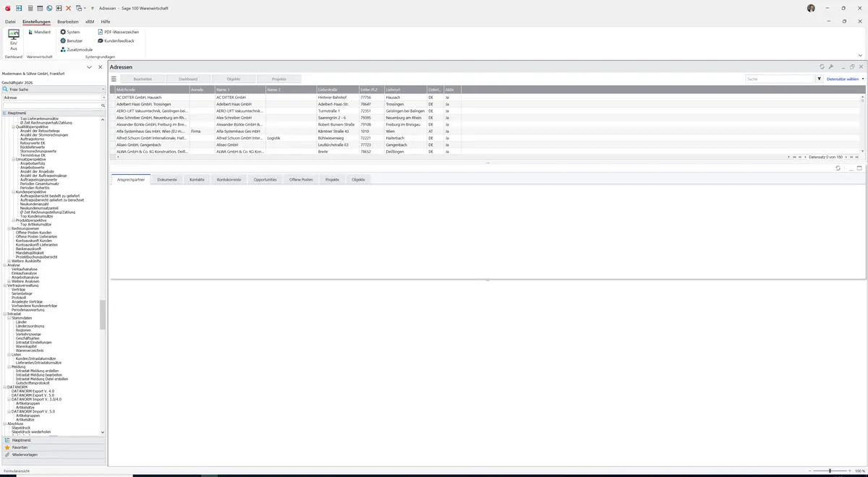Select the Verkaufsanalyse tree entry
This screenshot has width=868, height=477.
point(25,269)
